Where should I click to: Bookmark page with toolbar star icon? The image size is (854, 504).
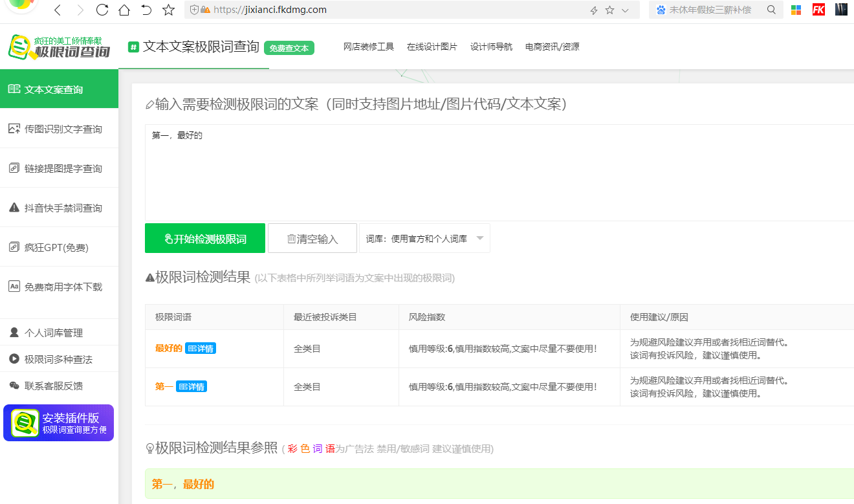pos(169,10)
